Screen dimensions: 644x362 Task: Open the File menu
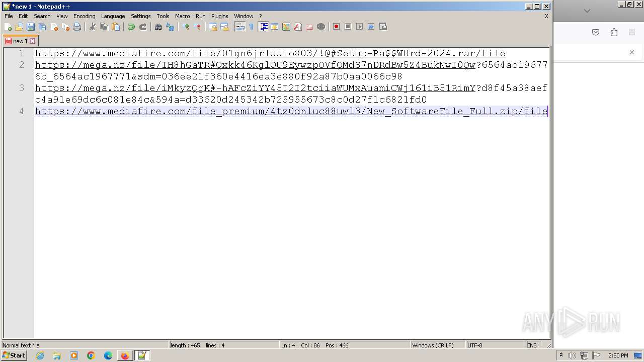point(9,16)
